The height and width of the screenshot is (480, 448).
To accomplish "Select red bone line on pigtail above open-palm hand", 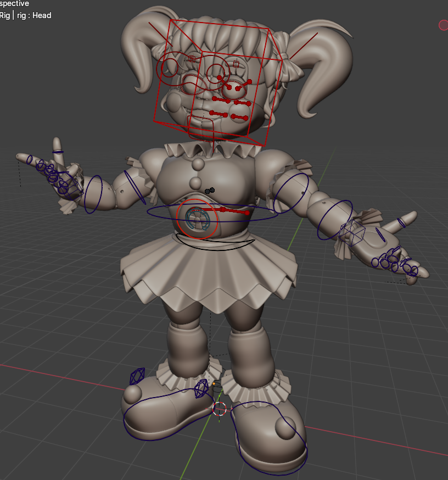I will pyautogui.click(x=304, y=46).
